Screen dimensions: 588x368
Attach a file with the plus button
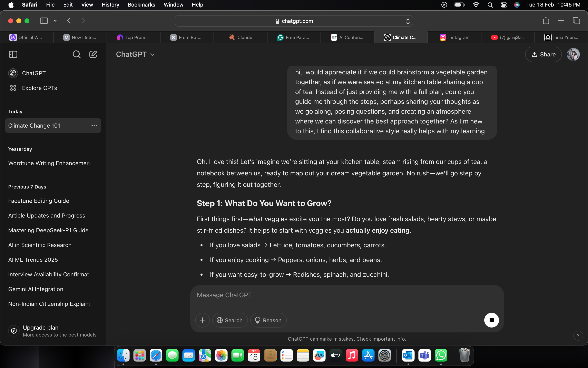point(202,320)
